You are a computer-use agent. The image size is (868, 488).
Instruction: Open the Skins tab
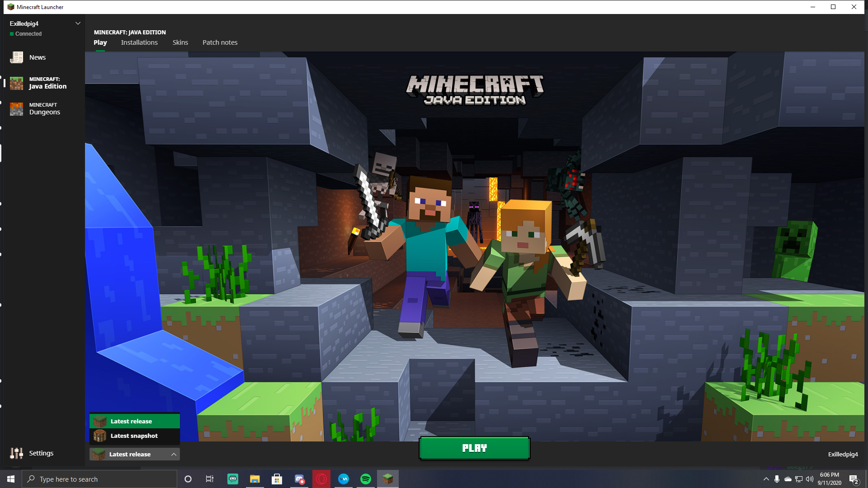click(180, 42)
